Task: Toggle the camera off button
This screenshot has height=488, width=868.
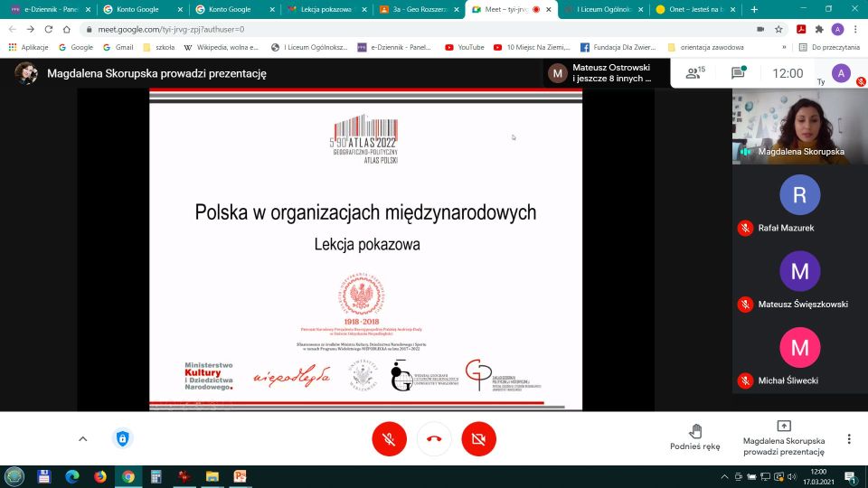Action: click(478, 439)
